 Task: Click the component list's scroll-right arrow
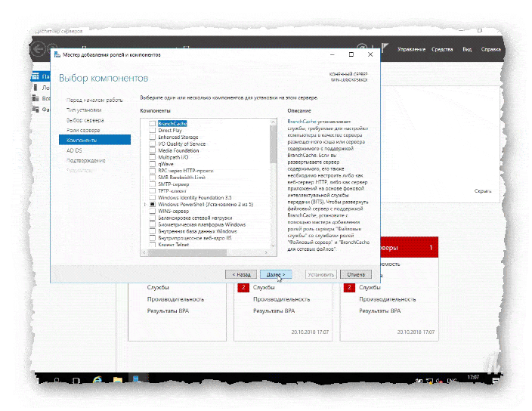[266, 252]
